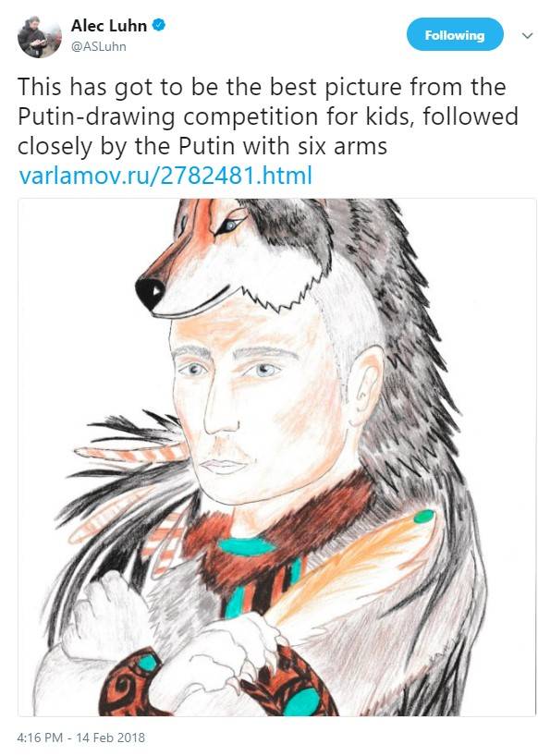Open the attached Putin drawing image
This screenshot has height=756, width=538.
276,457
